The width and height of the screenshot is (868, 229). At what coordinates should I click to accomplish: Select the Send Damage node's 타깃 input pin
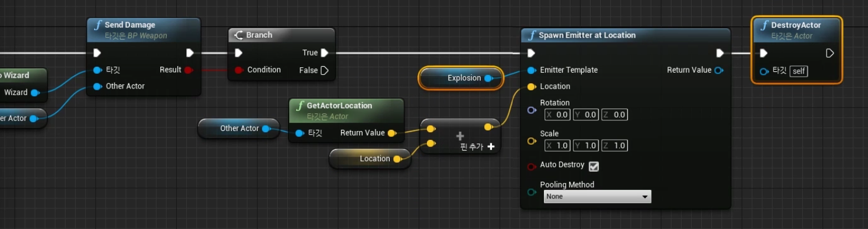click(x=97, y=70)
